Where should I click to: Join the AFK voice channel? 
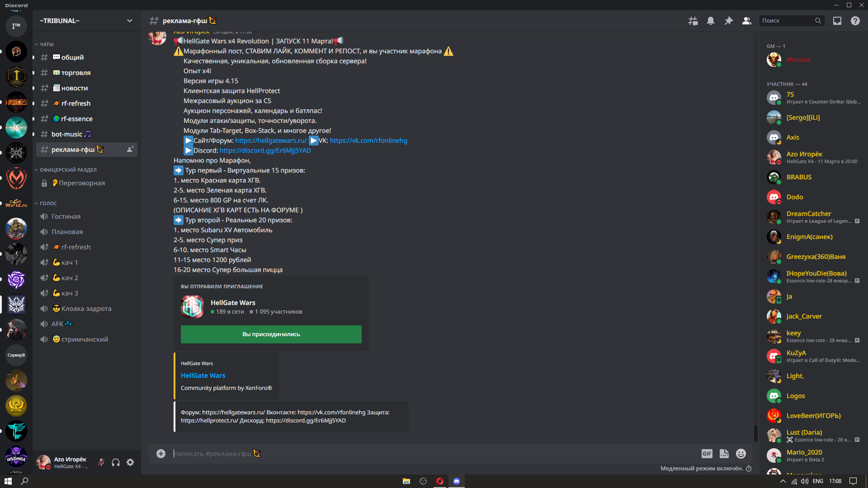click(x=86, y=324)
